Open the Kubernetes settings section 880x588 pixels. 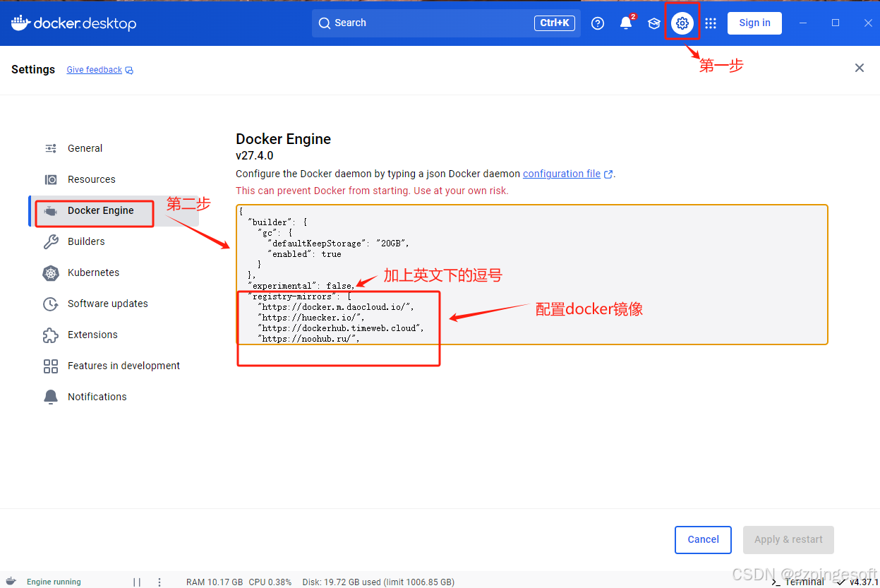114,272
